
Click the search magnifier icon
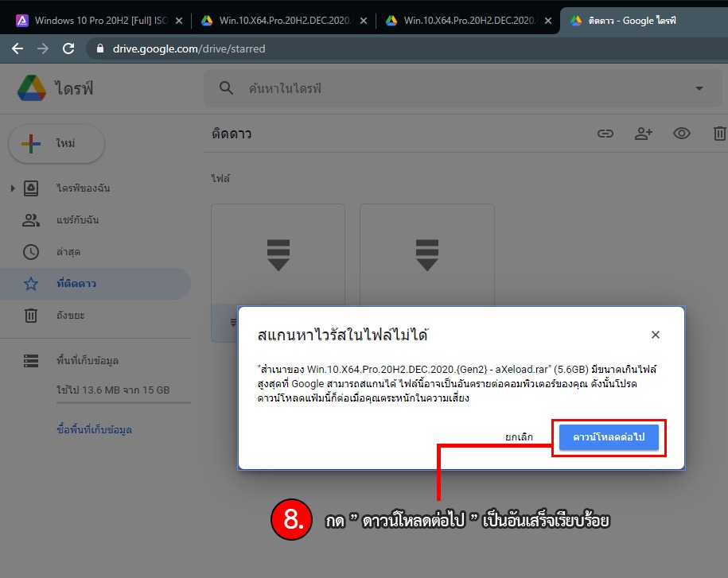coord(226,88)
